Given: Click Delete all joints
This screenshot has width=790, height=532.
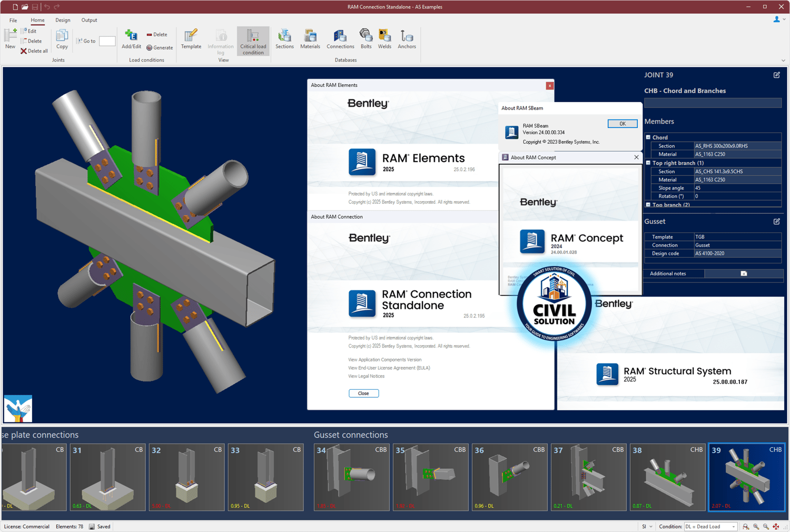Looking at the screenshot, I should click(x=34, y=51).
